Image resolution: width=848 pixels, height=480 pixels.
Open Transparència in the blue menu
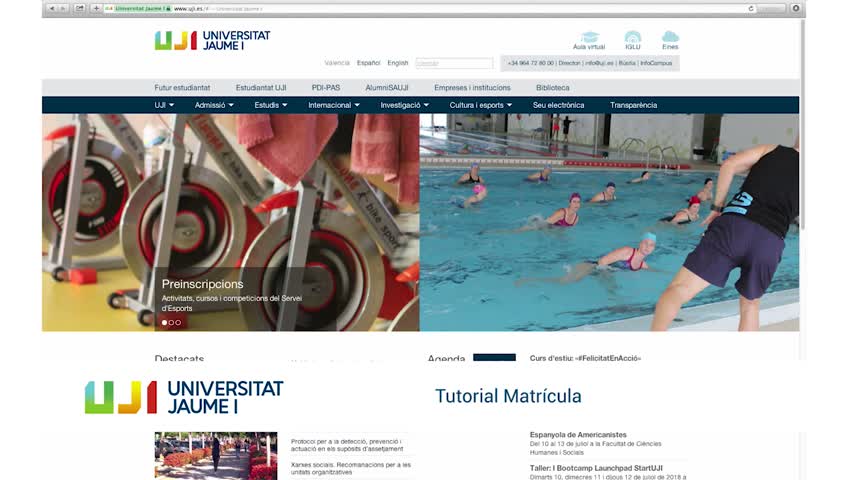click(x=633, y=105)
